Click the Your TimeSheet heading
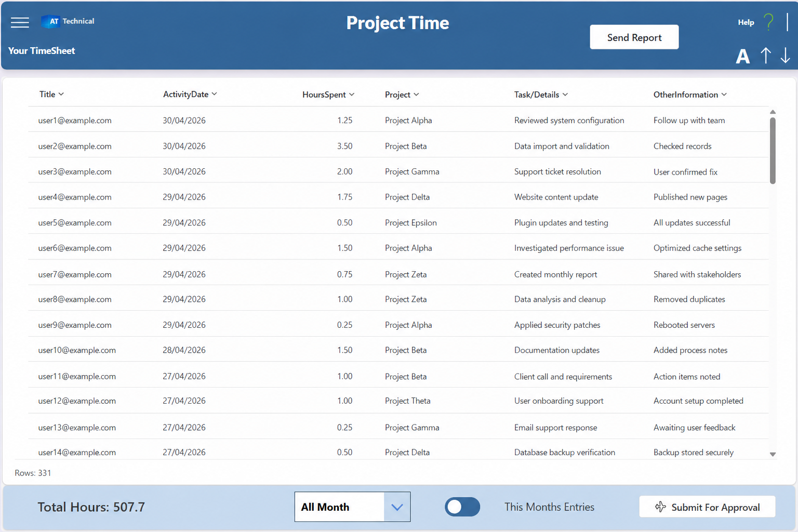The image size is (798, 532). coord(42,50)
